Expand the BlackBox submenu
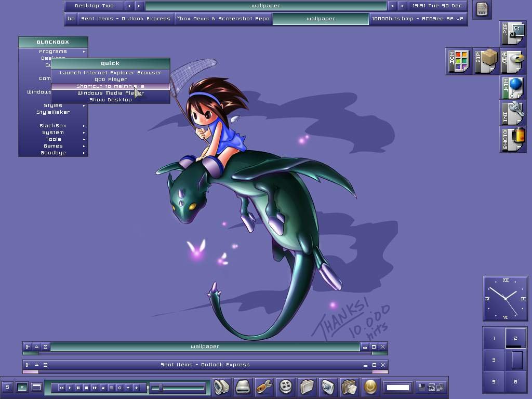This screenshot has width=532, height=399. (x=54, y=126)
